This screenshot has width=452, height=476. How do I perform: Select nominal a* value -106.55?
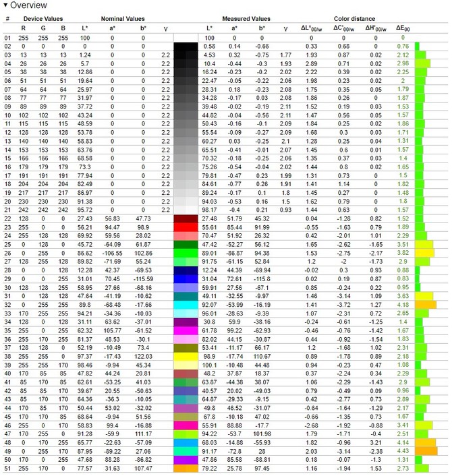click(113, 254)
